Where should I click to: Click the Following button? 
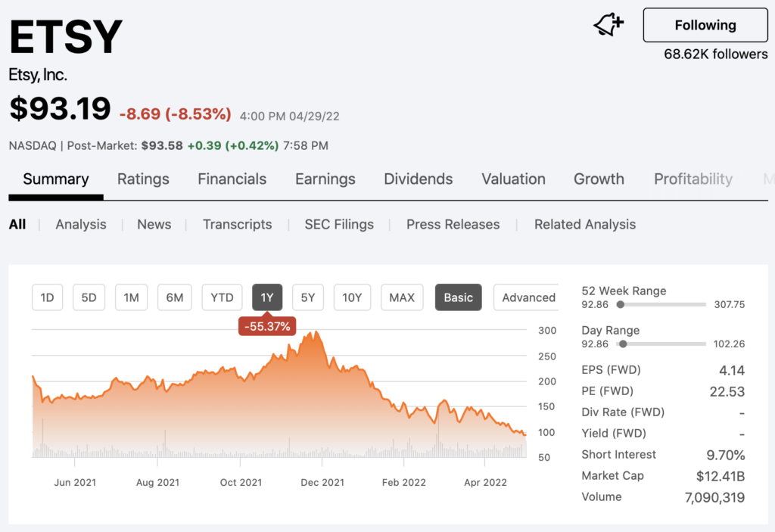(705, 25)
